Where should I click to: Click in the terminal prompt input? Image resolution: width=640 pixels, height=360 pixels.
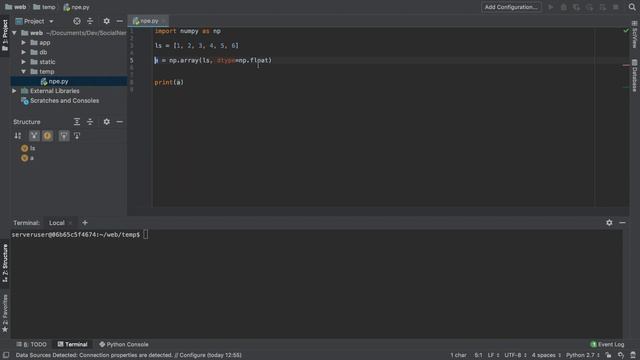[146, 235]
